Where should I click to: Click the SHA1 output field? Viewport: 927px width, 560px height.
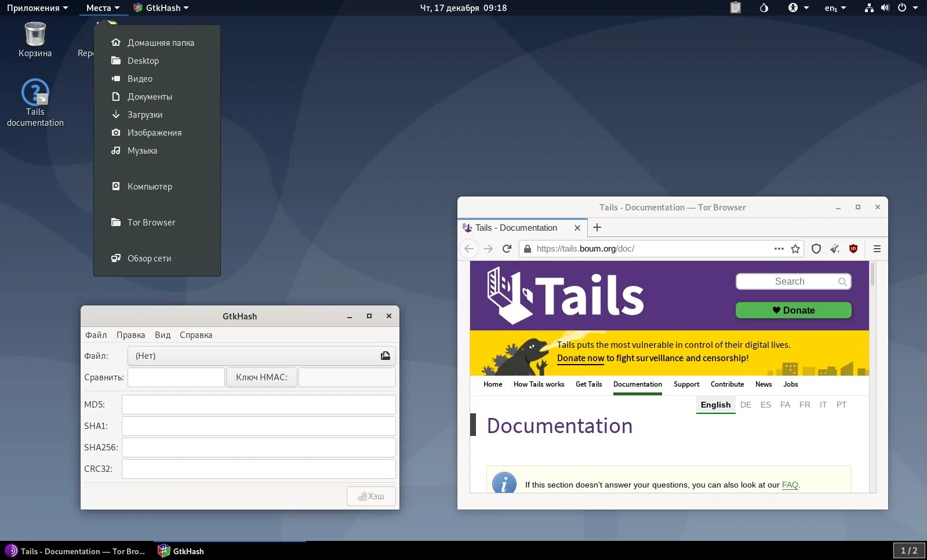coord(259,426)
